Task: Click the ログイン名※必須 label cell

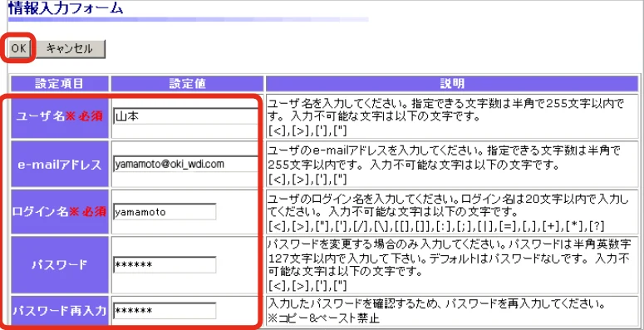Action: tap(60, 212)
